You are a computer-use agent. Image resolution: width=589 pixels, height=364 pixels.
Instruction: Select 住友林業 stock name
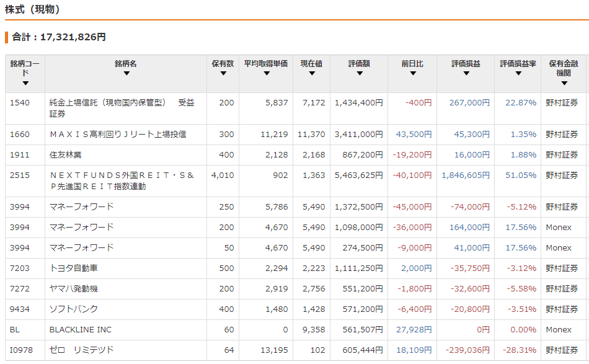[x=65, y=155]
